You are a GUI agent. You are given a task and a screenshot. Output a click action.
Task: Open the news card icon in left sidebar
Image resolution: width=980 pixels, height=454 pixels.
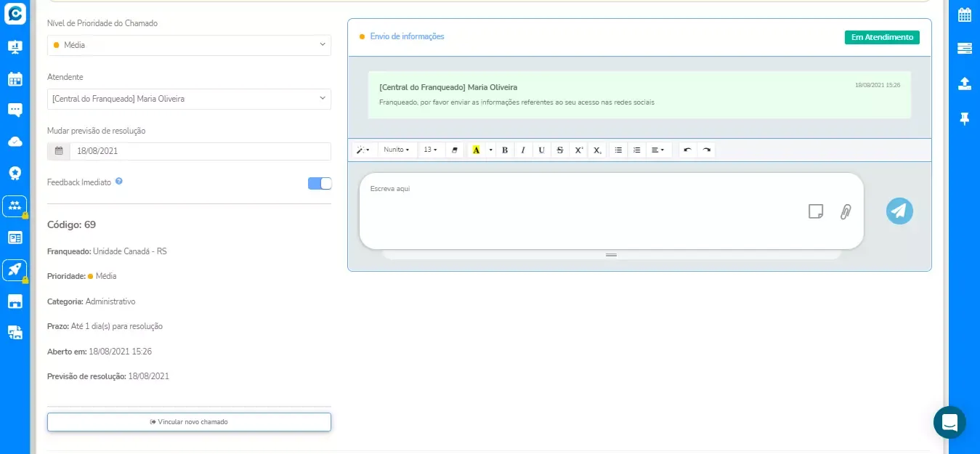(15, 238)
